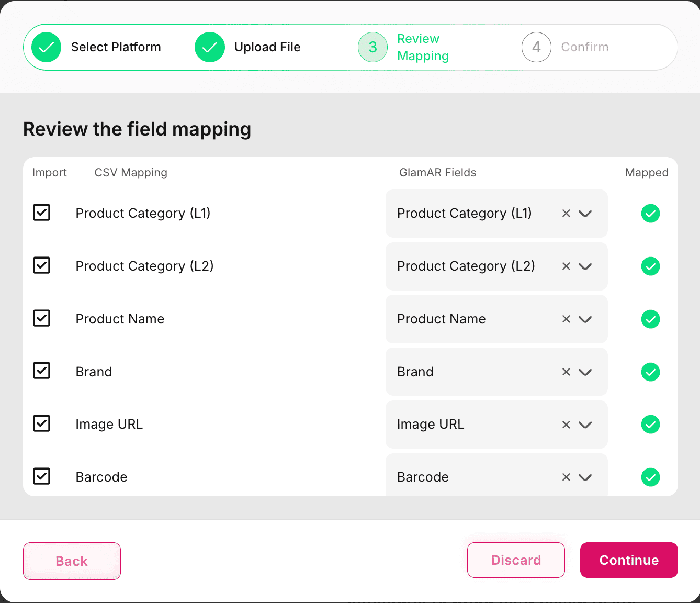Go back with the Back button
700x603 pixels.
[72, 561]
